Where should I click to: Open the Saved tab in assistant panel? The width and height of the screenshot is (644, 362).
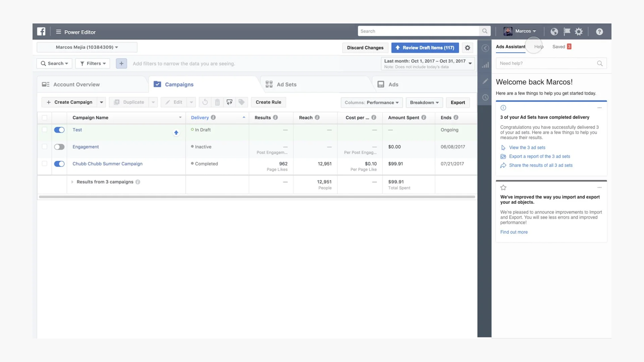[x=559, y=47]
